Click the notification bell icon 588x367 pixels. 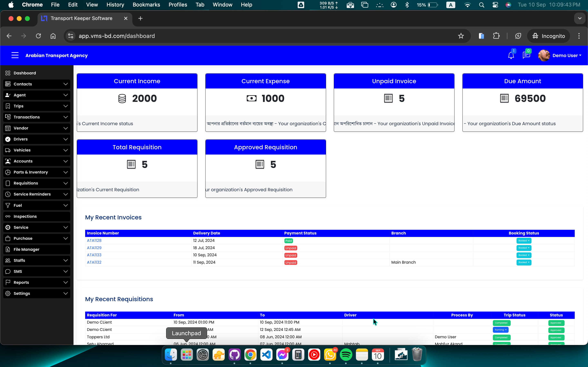(x=511, y=56)
